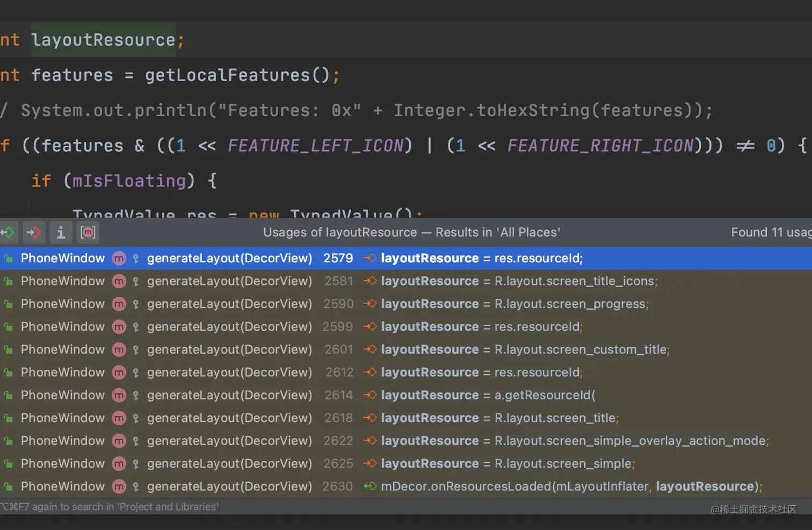Screen dimensions: 812x530
Task: Click the class file icon on row 2625
Action: point(9,464)
